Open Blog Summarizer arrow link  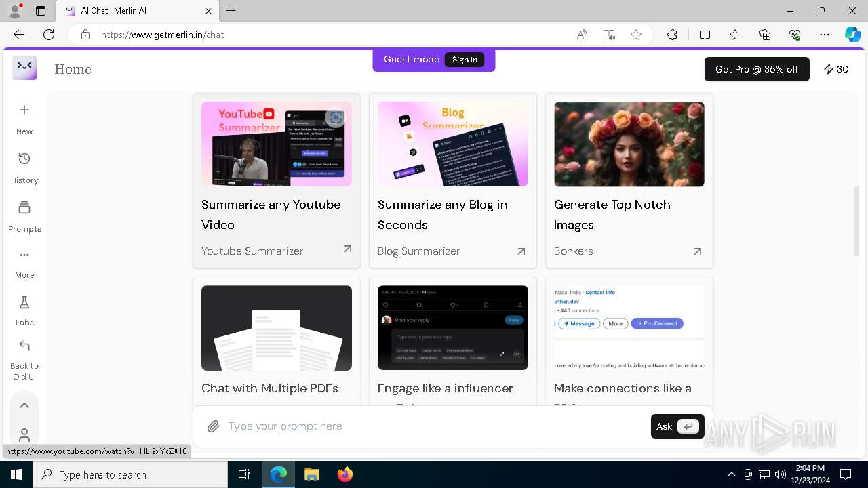pyautogui.click(x=521, y=251)
